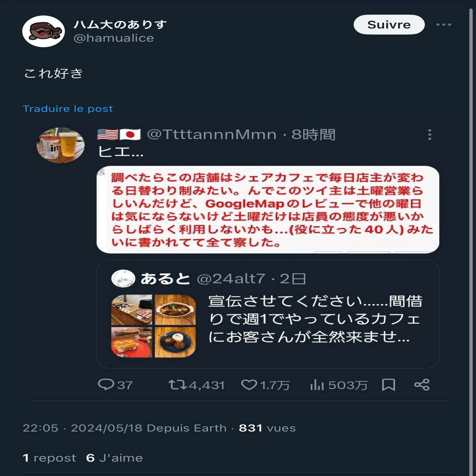
Task: Open the vertical three-dot menu in the quoted tweet
Action: (x=430, y=135)
